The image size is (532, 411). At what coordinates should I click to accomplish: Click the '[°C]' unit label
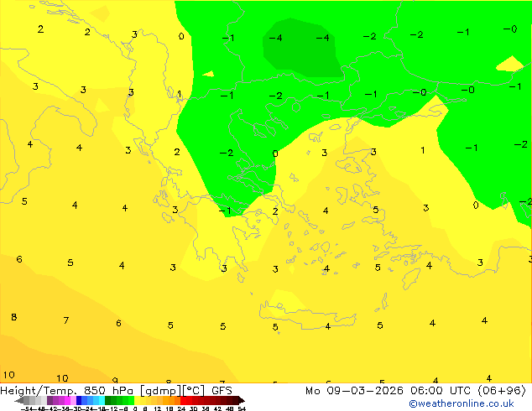194,391
